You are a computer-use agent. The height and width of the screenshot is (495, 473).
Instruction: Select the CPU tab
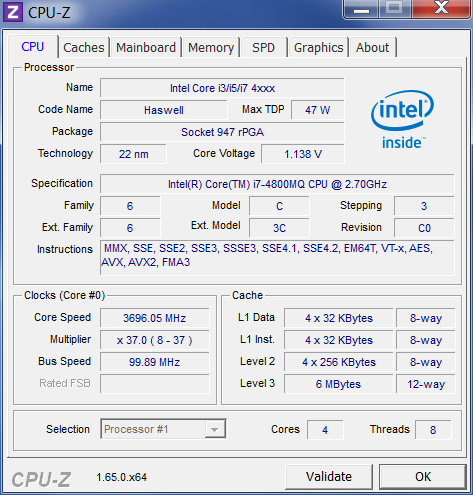[33, 46]
